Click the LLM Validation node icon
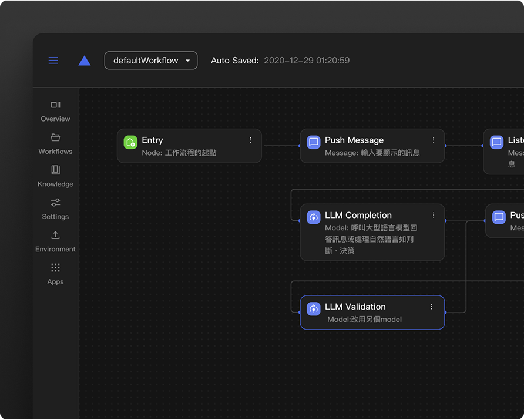Screen dimensions: 524x420 (314, 309)
